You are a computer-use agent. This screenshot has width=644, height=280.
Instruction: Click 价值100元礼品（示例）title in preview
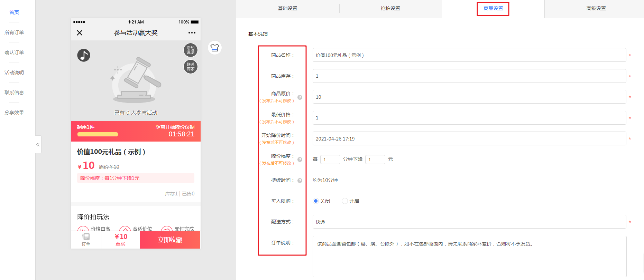click(111, 152)
